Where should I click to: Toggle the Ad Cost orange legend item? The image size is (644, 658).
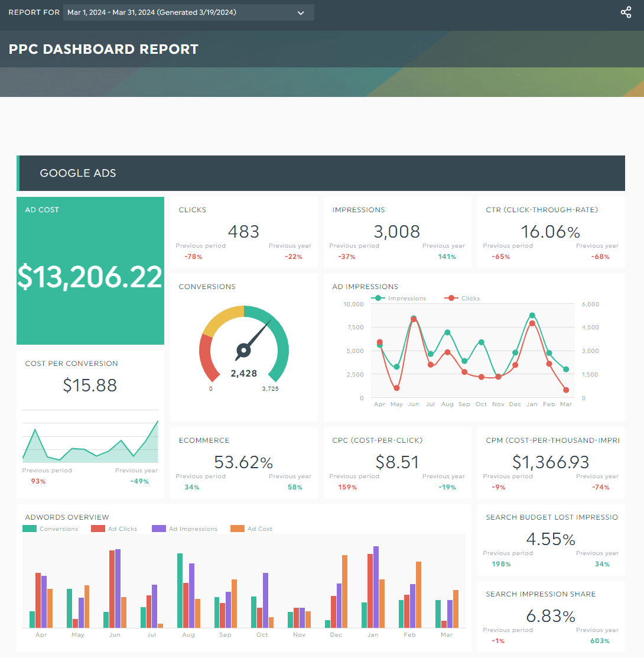[252, 529]
